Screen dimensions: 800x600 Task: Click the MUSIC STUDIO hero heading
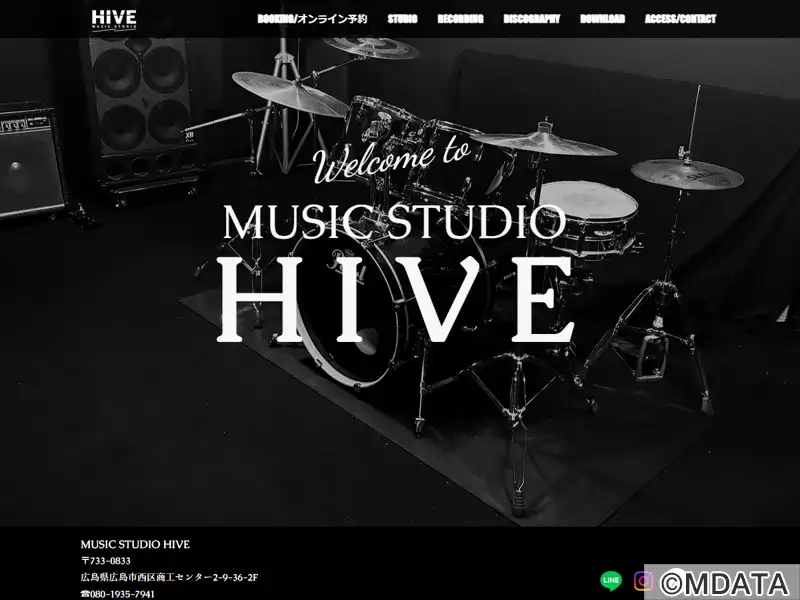tap(394, 221)
